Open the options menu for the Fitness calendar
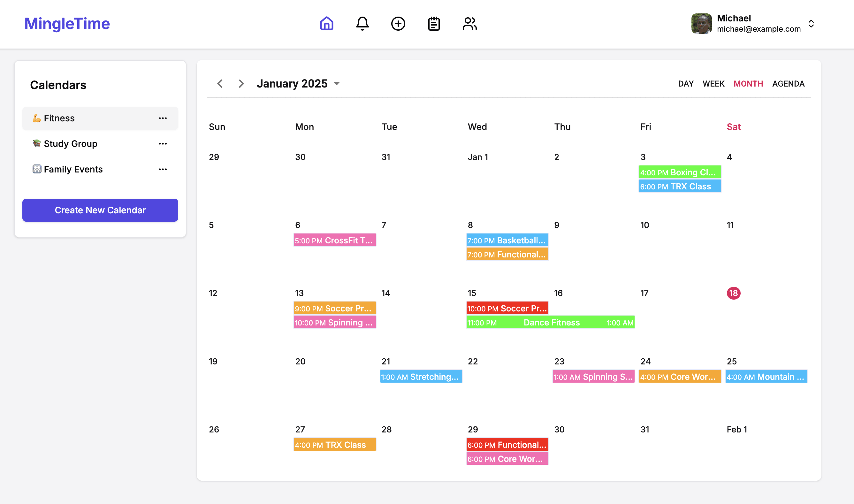This screenshot has width=854, height=504. click(163, 118)
